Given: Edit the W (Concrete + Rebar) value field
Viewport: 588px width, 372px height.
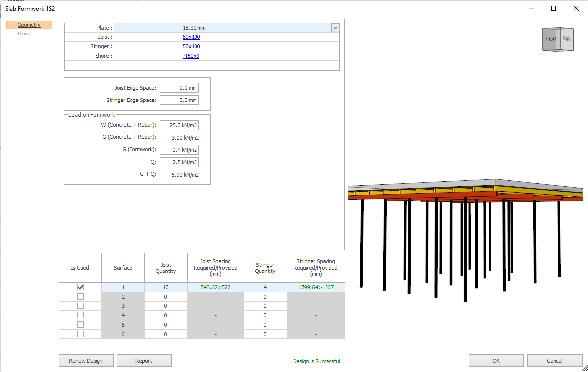Looking at the screenshot, I should coord(179,125).
